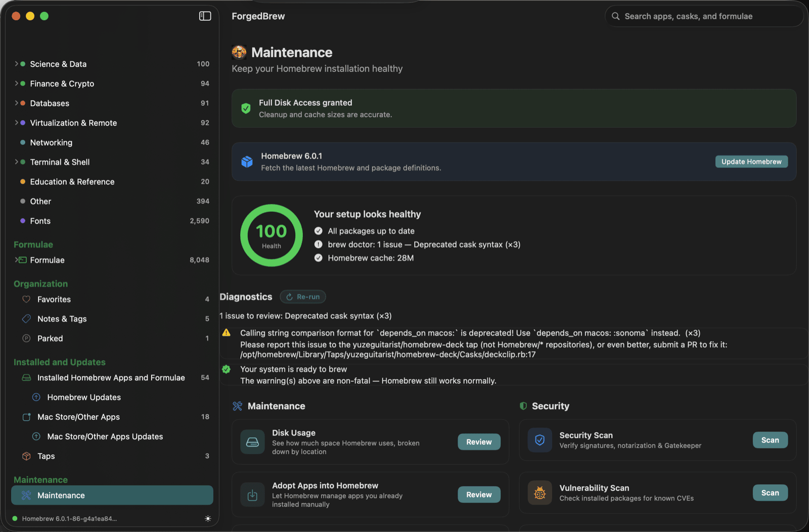
Task: Click the 'Your setup looks healthy' heading
Action: [x=367, y=214]
